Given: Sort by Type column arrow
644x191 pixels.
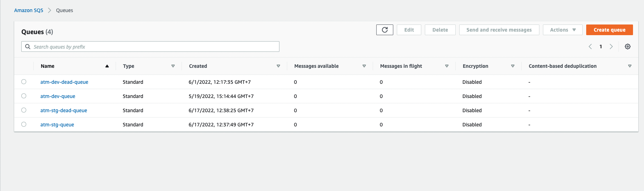Looking at the screenshot, I should point(173,66).
